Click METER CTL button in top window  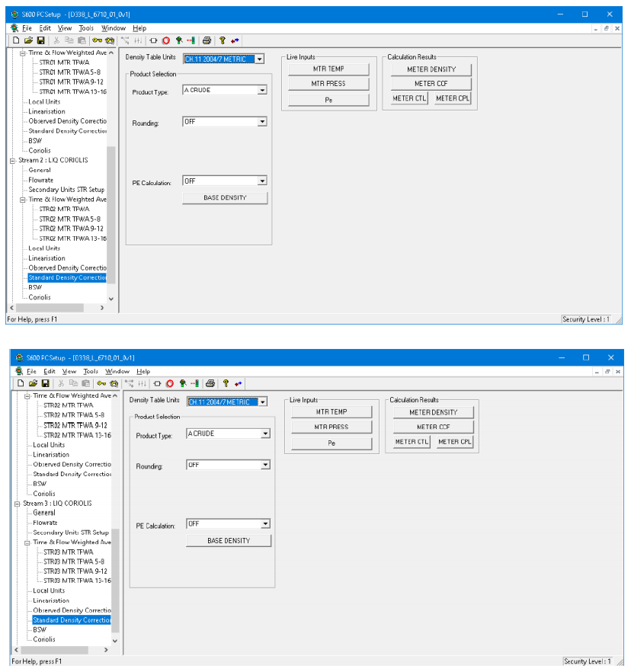[x=409, y=98]
